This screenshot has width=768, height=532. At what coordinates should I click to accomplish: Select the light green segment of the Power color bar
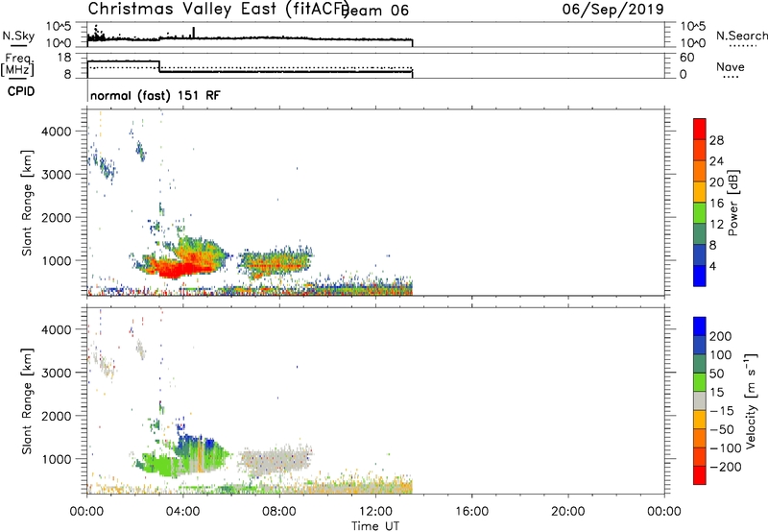700,213
